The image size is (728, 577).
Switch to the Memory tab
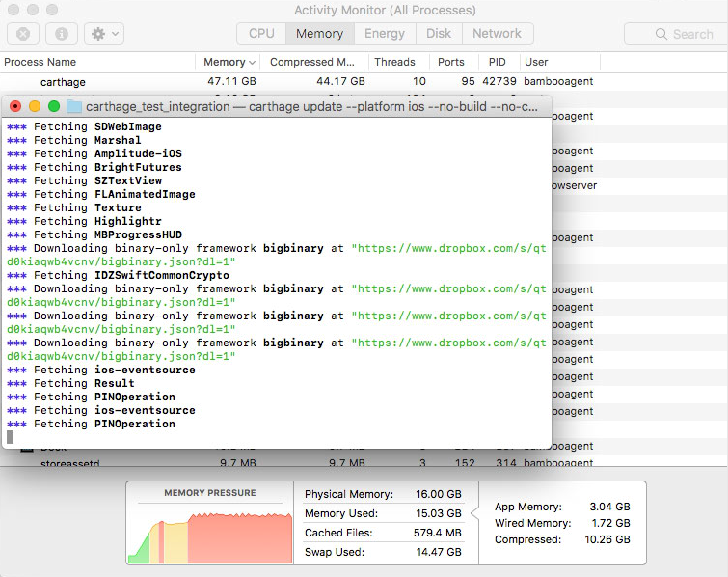(x=320, y=34)
